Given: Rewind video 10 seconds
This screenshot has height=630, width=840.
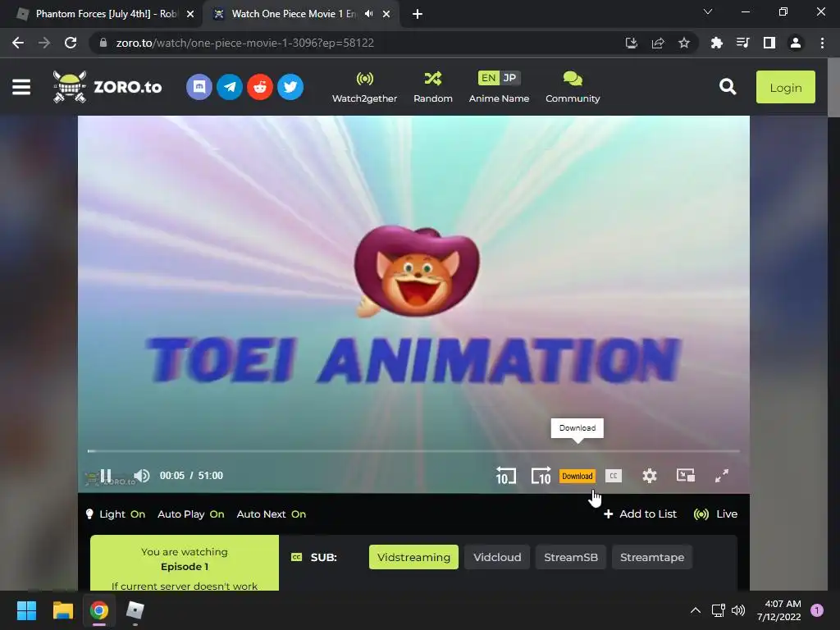Looking at the screenshot, I should (x=505, y=476).
